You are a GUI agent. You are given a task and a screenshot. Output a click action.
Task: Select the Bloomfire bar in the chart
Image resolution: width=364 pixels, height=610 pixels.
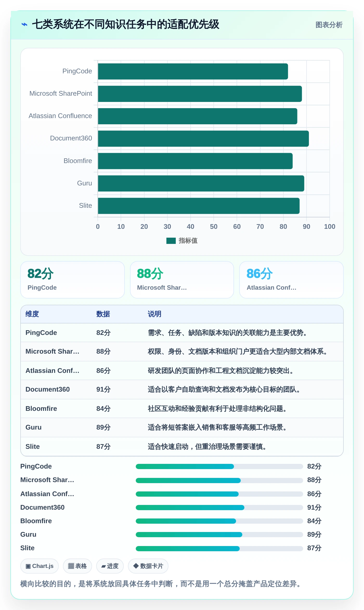[x=195, y=161]
